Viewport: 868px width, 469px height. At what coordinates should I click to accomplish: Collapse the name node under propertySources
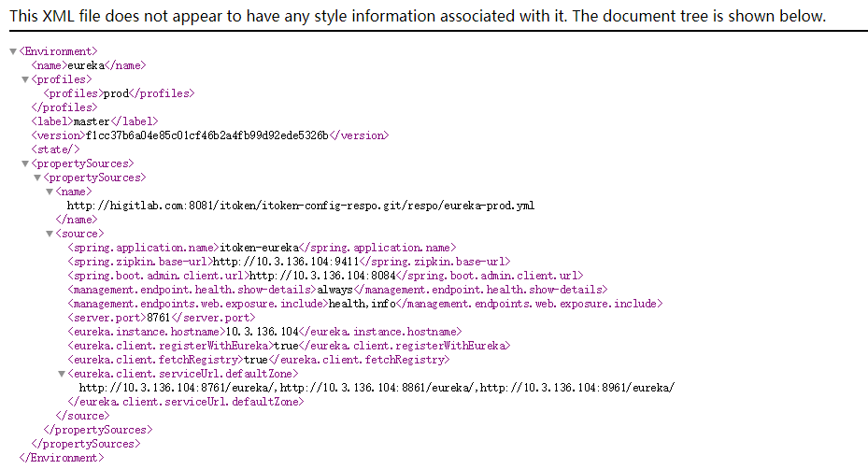pyautogui.click(x=50, y=192)
